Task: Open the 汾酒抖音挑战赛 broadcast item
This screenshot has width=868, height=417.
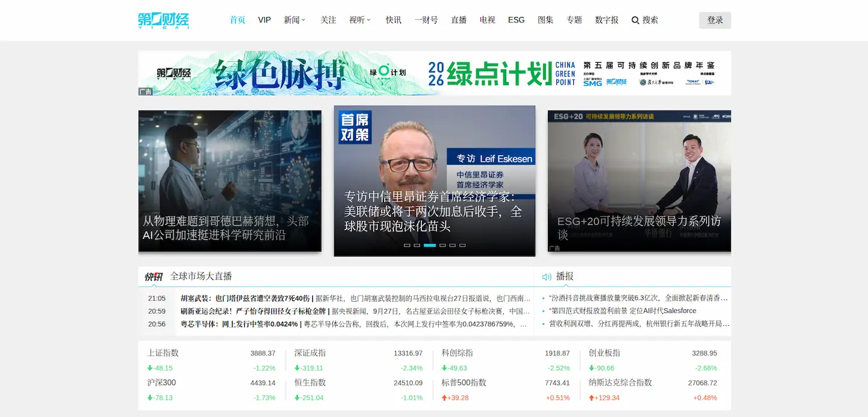Action: pos(638,298)
